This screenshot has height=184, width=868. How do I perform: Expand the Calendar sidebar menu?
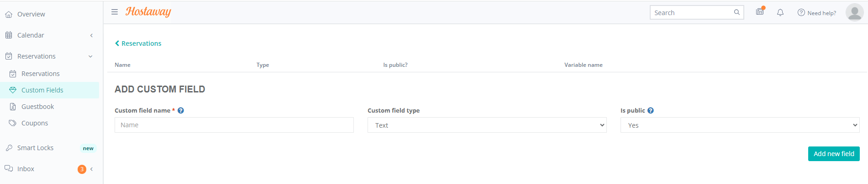tap(91, 35)
